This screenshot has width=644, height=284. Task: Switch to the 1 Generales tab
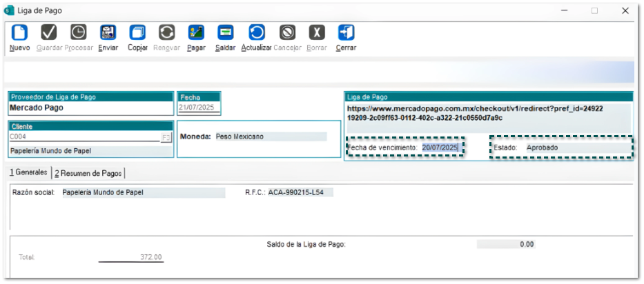[x=28, y=173]
